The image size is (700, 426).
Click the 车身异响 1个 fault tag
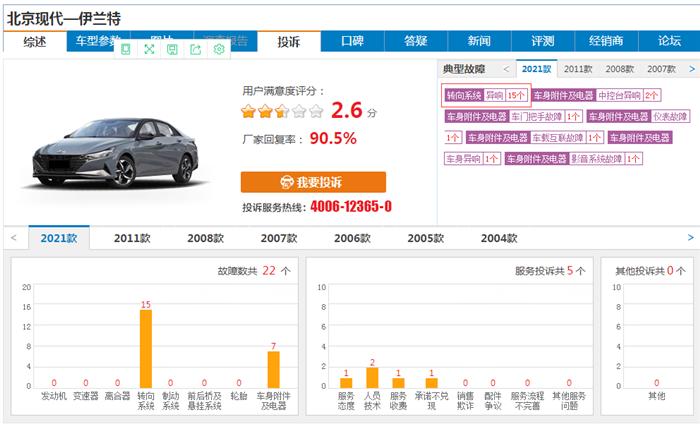pos(472,159)
